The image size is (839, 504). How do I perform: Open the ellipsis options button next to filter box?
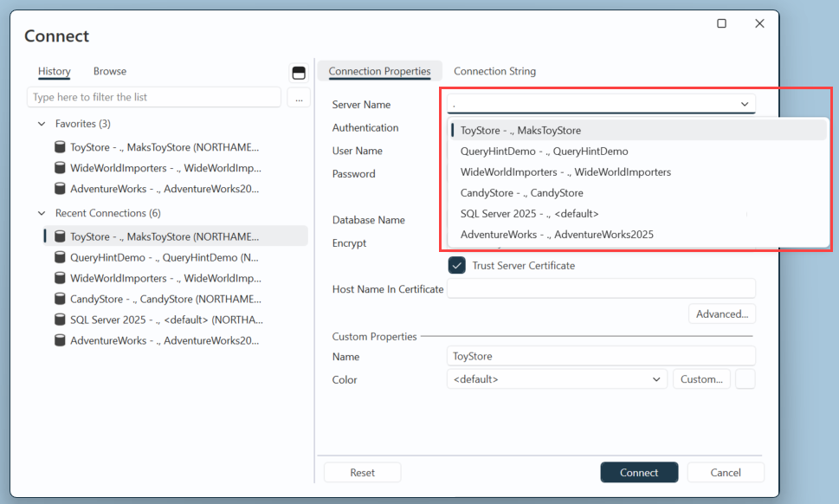[x=299, y=97]
